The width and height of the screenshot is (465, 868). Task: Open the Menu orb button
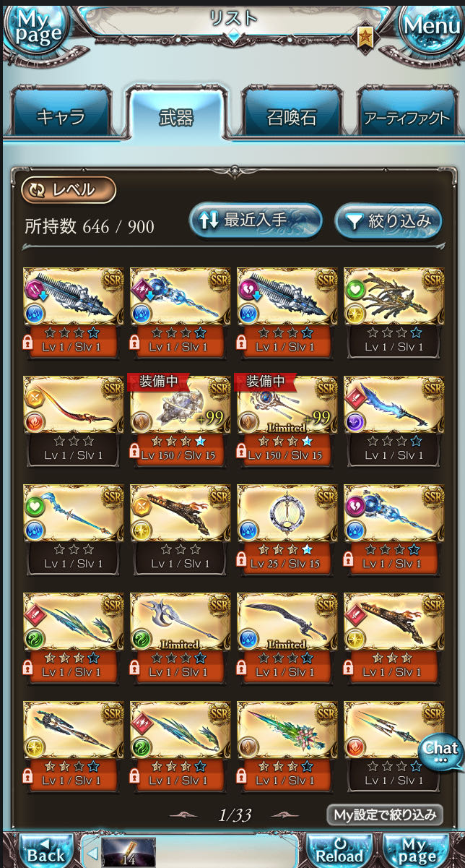(x=431, y=27)
